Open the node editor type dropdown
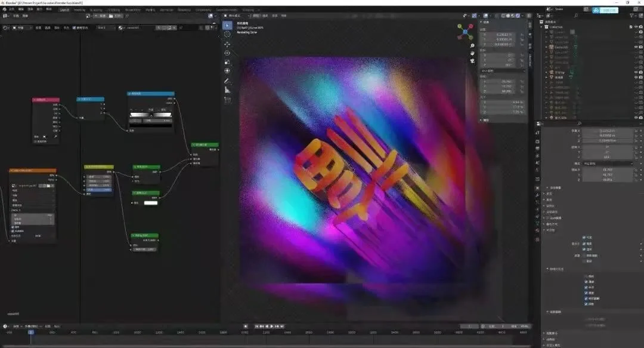Image resolution: width=644 pixels, height=348 pixels. [x=6, y=27]
